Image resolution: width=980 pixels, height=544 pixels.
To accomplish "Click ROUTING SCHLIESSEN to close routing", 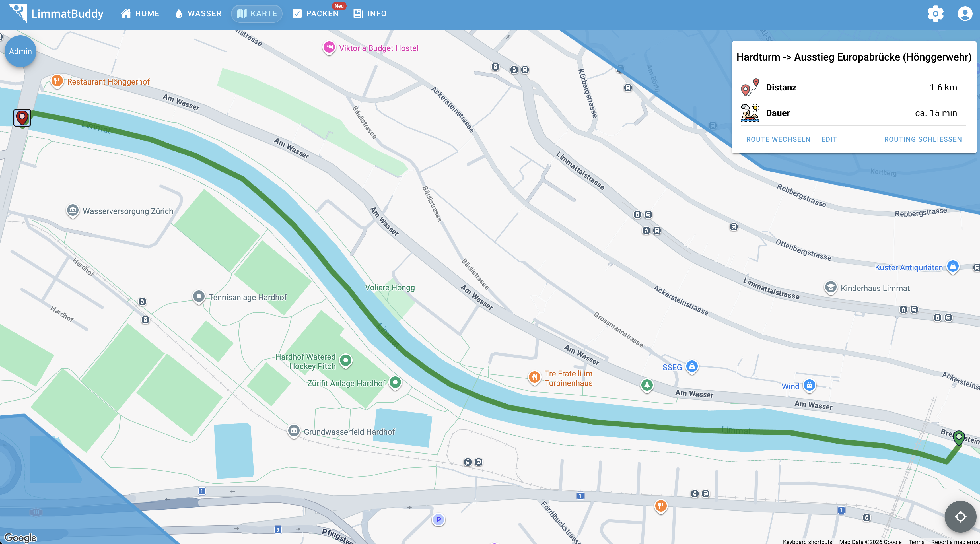I will click(x=923, y=139).
